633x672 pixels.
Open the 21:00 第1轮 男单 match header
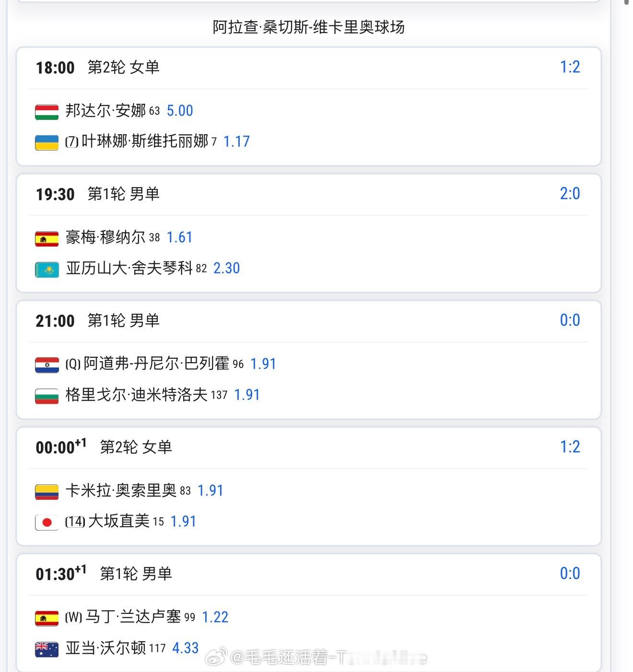[x=98, y=320]
